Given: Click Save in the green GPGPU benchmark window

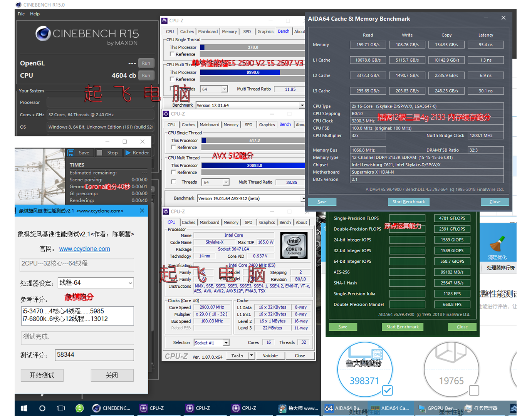Looking at the screenshot, I should 343,327.
